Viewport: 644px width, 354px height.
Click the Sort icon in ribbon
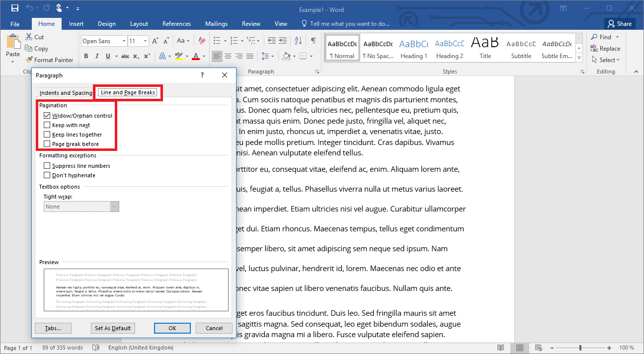click(x=298, y=41)
